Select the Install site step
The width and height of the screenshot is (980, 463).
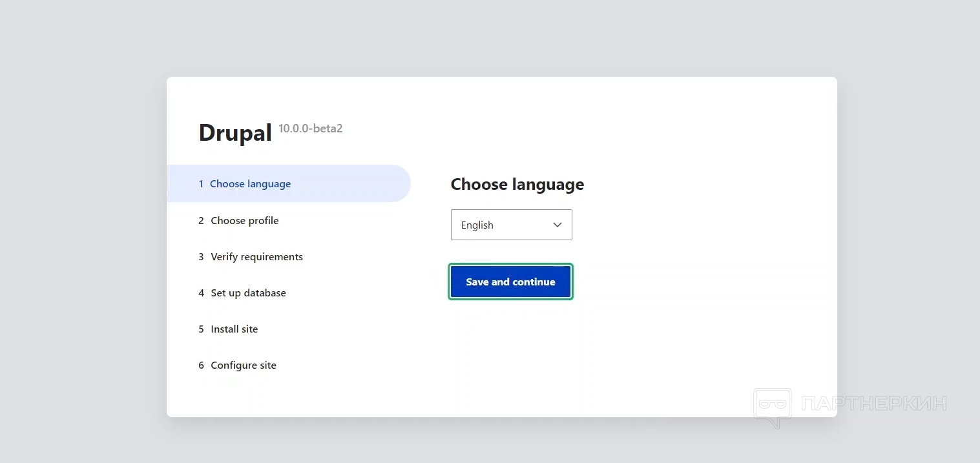[x=234, y=329]
